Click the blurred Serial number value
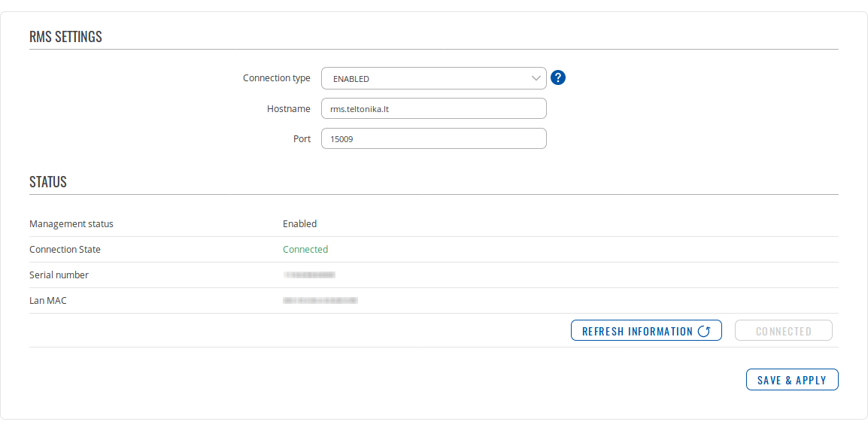The image size is (868, 431). point(309,275)
